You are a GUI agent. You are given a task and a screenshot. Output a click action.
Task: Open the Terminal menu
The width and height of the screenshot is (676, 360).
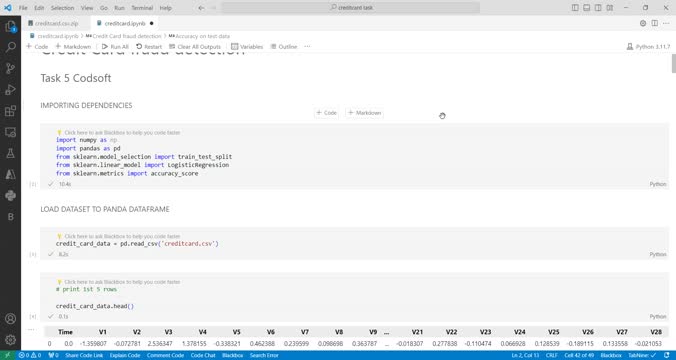click(x=142, y=8)
